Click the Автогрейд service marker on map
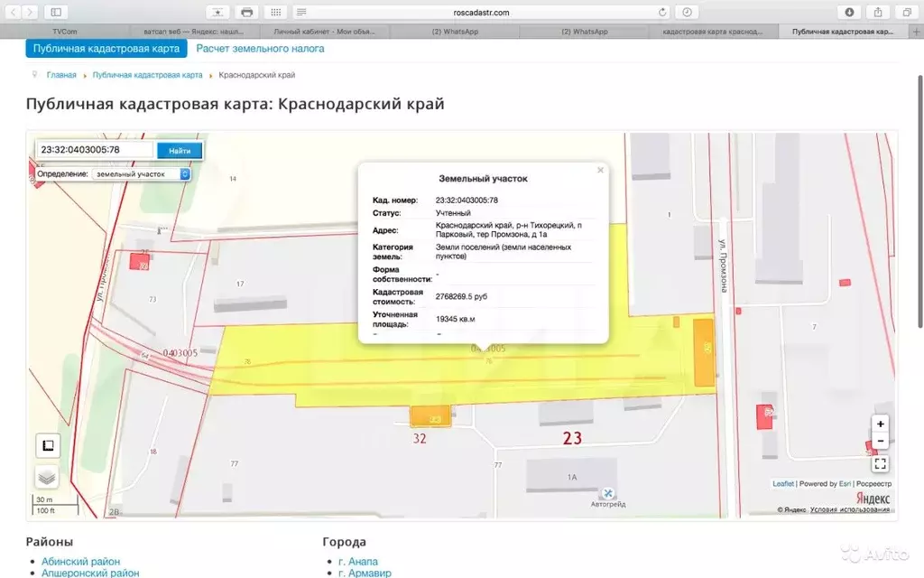Image resolution: width=924 pixels, height=578 pixels. click(x=607, y=493)
